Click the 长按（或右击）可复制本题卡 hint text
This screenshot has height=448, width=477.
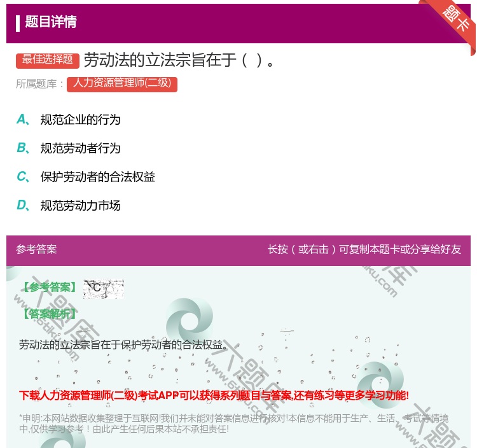tap(364, 249)
